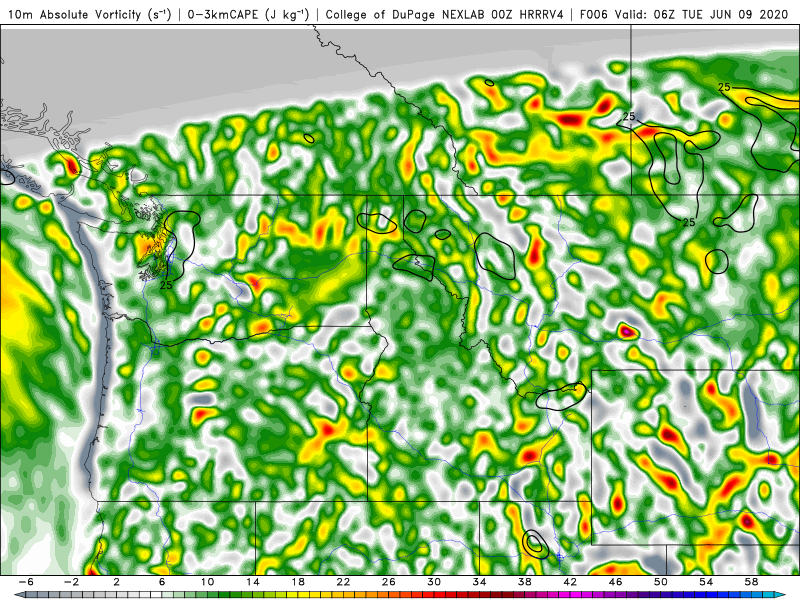Click the 10 label on the color scale
The width and height of the screenshot is (800, 600).
coord(207,582)
